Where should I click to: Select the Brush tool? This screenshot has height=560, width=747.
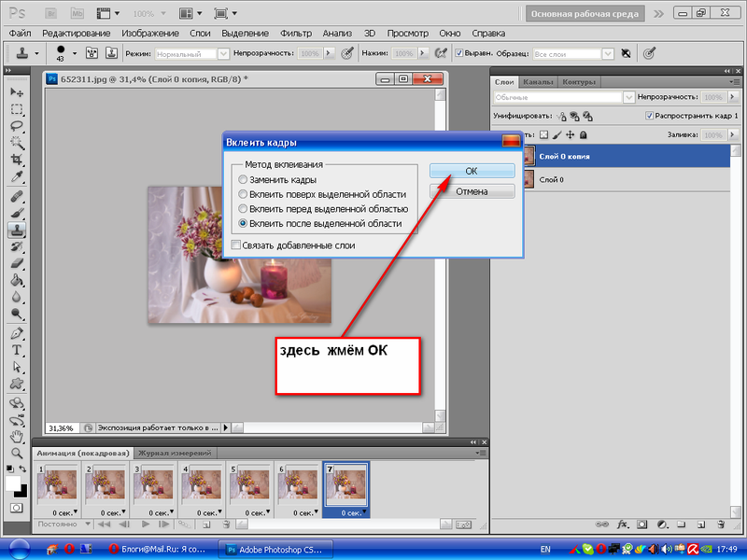(17, 213)
